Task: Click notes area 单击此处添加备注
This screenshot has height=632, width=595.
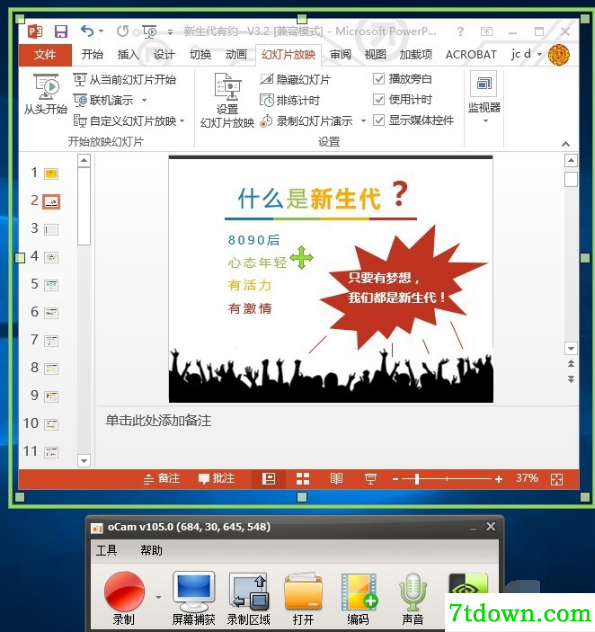Action: [x=158, y=420]
